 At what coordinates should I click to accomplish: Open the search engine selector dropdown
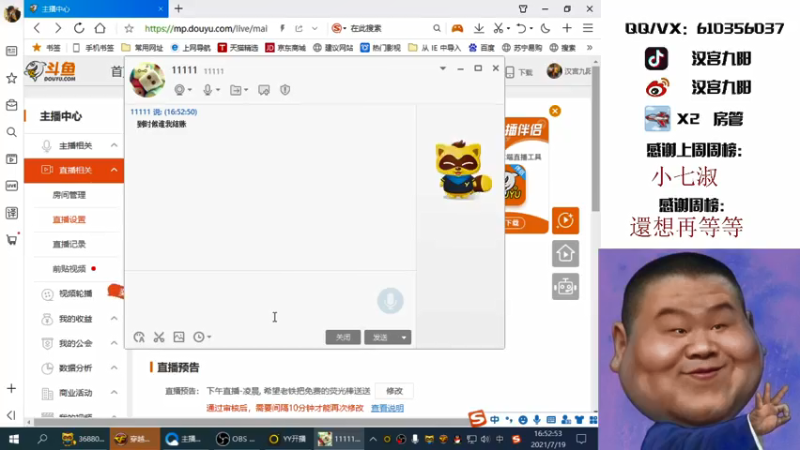339,29
